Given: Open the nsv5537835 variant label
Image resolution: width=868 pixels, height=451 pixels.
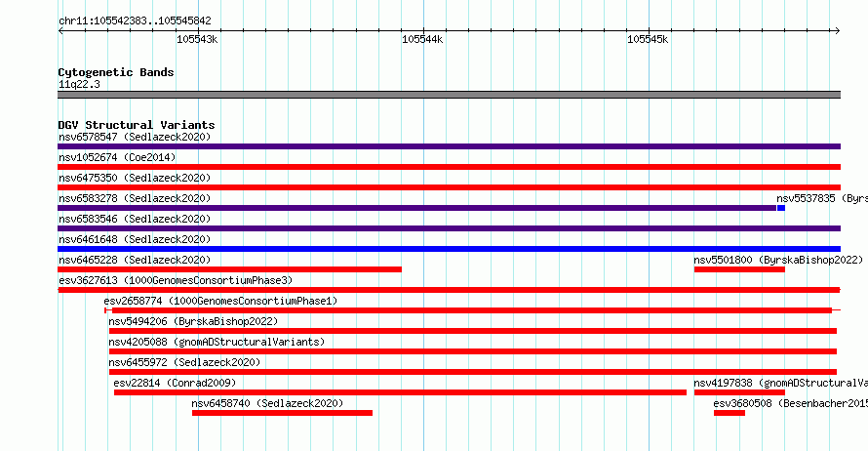Looking at the screenshot, I should pos(821,198).
